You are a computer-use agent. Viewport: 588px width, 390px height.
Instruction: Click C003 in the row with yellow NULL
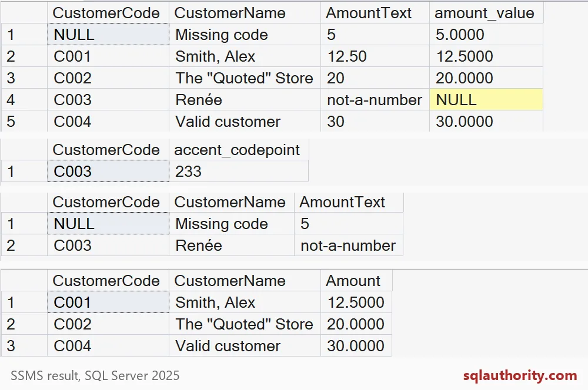(108, 100)
